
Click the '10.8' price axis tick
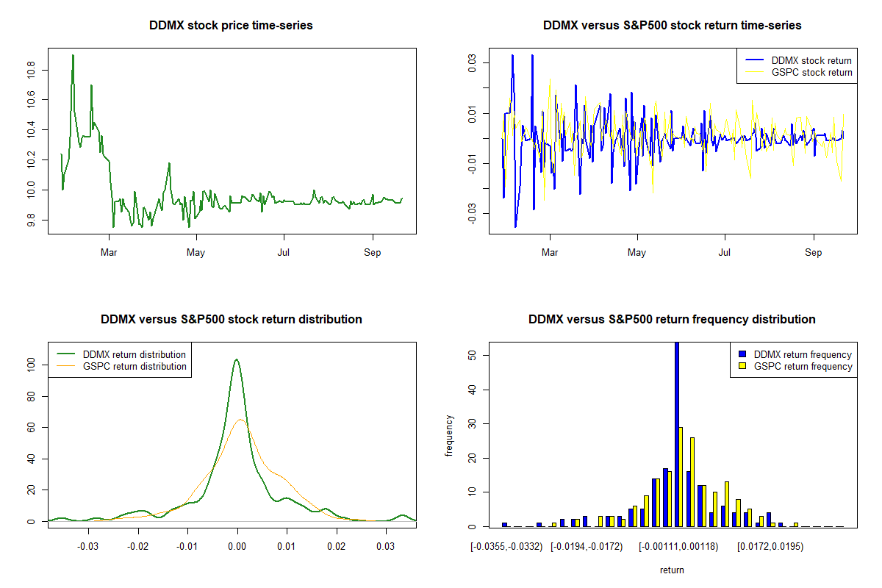pos(31,70)
